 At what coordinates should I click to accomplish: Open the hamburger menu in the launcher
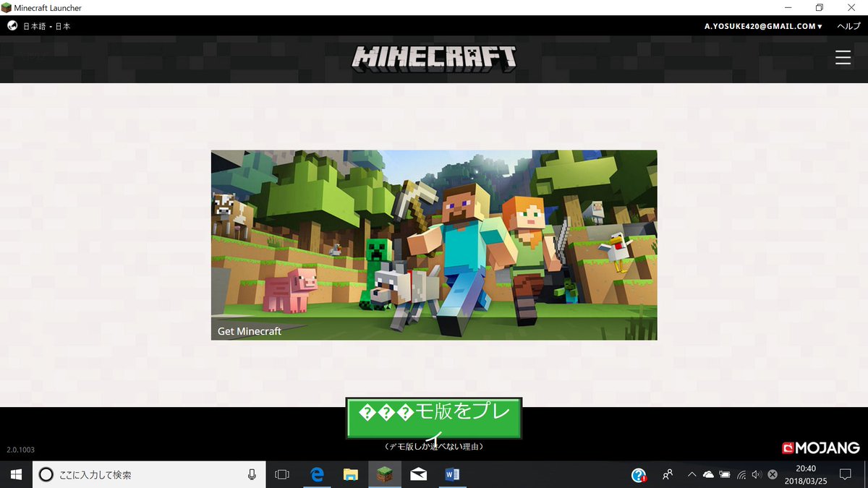coord(843,57)
